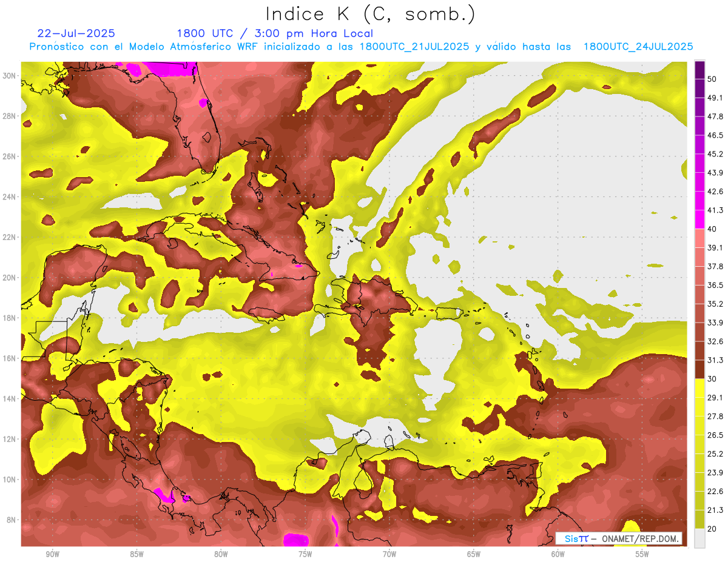Click the colorbar label '46.5'
The image size is (728, 562).
tap(715, 135)
